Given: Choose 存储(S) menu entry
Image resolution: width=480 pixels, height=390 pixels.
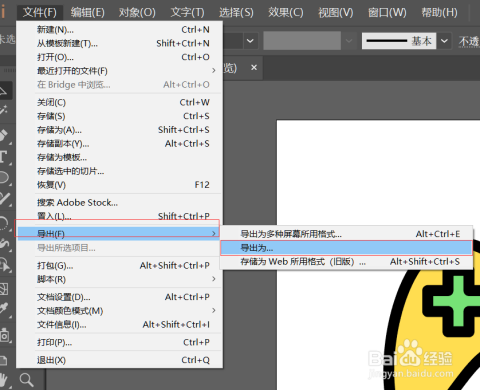Looking at the screenshot, I should [x=119, y=116].
